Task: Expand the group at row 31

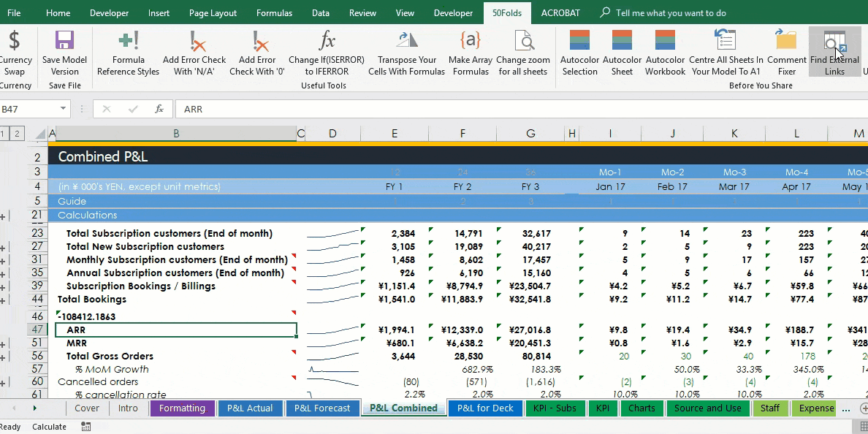Action: (4, 262)
